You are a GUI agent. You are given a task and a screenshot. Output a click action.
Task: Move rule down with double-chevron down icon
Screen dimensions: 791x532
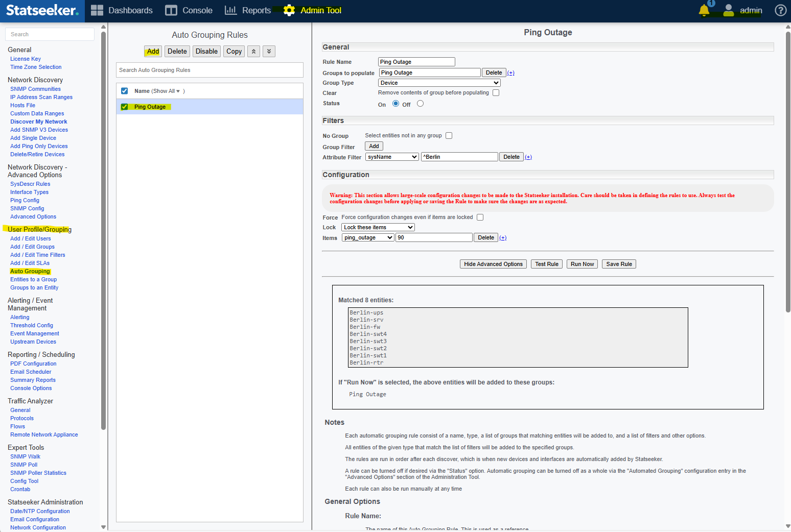point(269,51)
